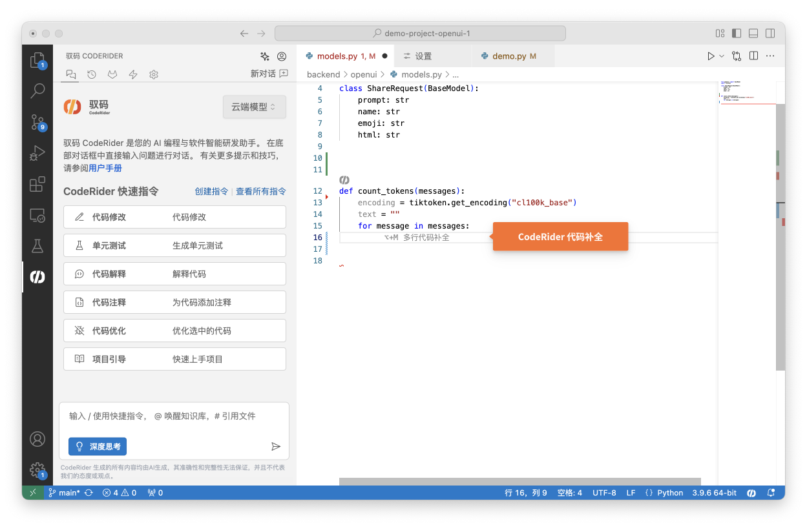Image resolution: width=807 pixels, height=532 pixels.
Task: Open the editor More Actions ellipsis
Action: coord(770,56)
